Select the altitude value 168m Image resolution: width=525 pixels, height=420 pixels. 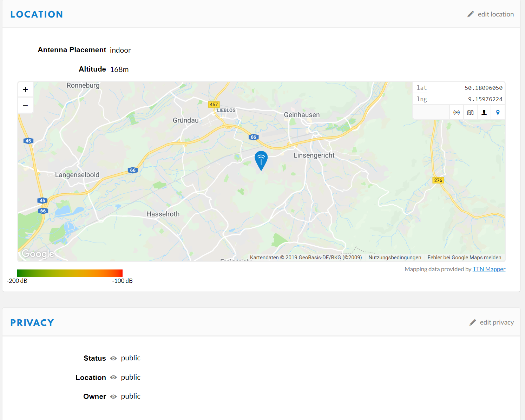pyautogui.click(x=119, y=69)
